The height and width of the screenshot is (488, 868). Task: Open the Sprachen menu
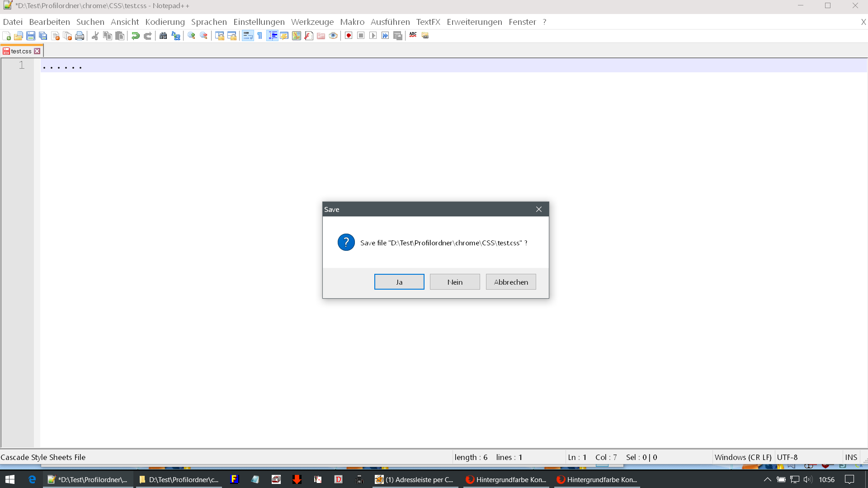point(209,22)
